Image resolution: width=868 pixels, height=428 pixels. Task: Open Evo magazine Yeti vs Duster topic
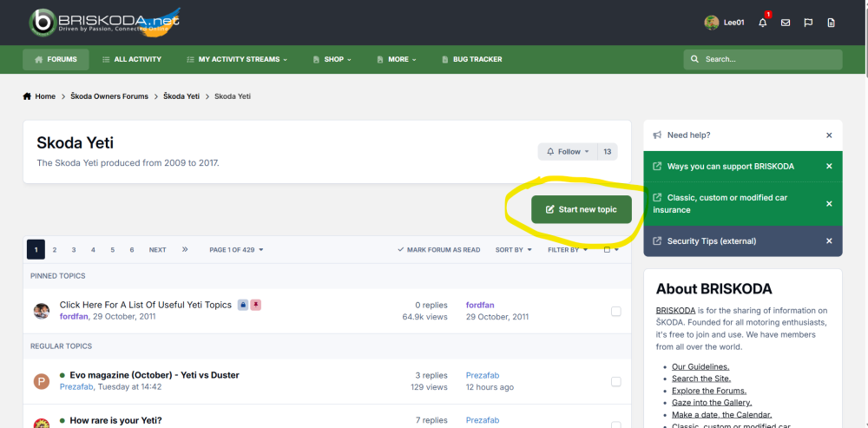[x=155, y=375]
